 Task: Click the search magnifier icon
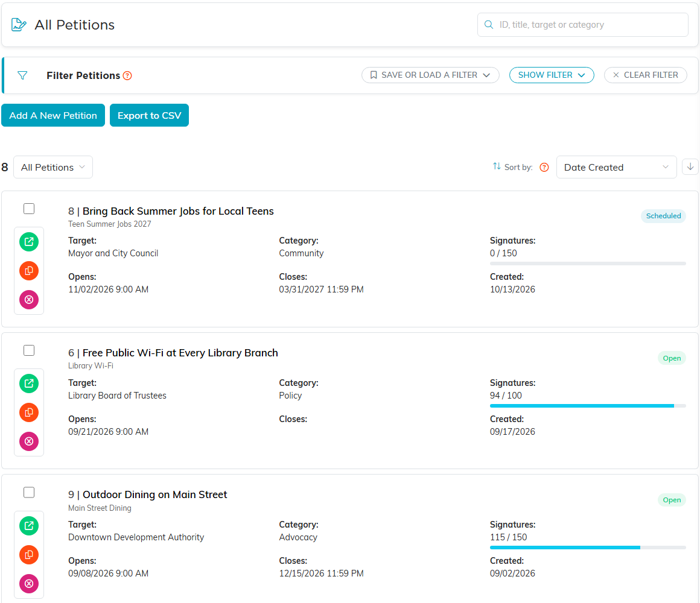(x=489, y=25)
